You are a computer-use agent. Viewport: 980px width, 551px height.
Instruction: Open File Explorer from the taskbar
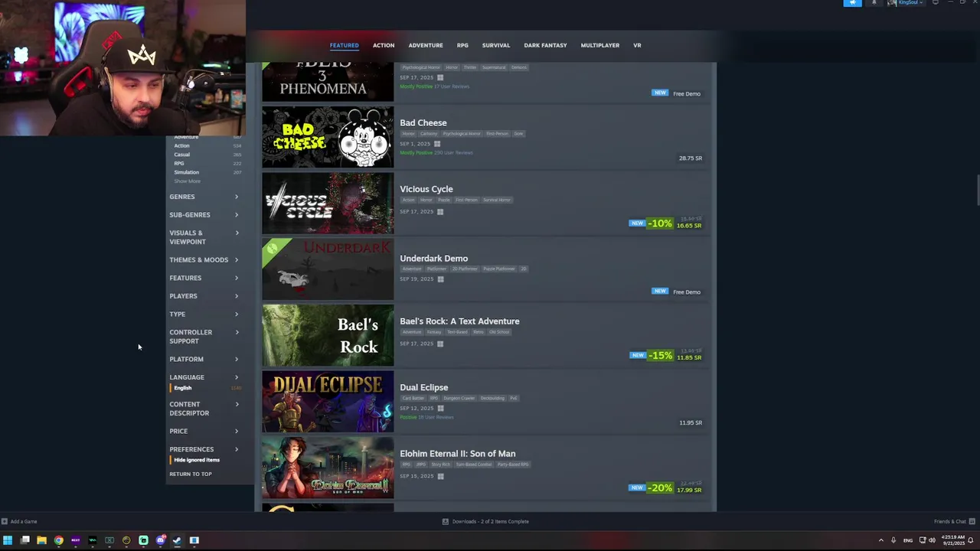click(41, 540)
